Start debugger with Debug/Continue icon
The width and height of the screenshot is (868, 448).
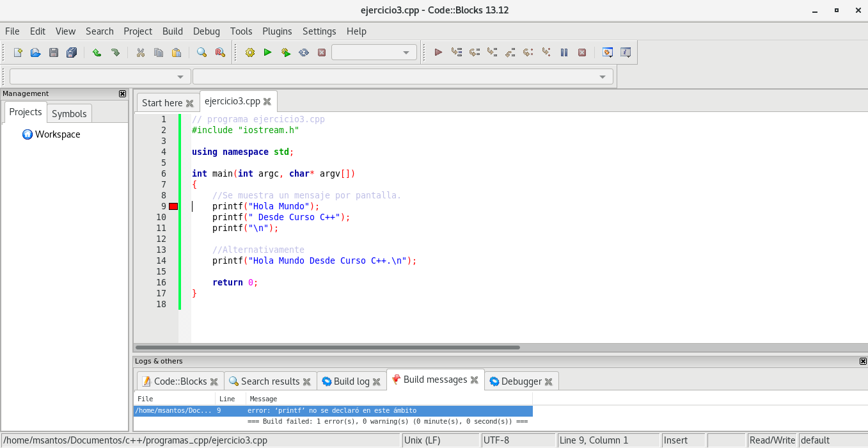coord(438,52)
